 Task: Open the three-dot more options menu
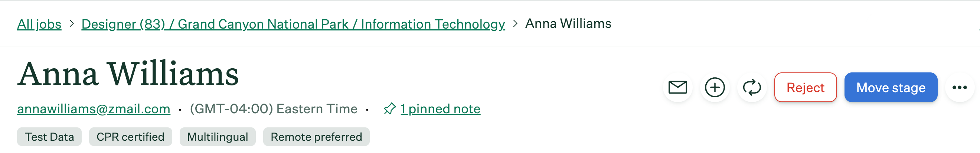point(959,88)
